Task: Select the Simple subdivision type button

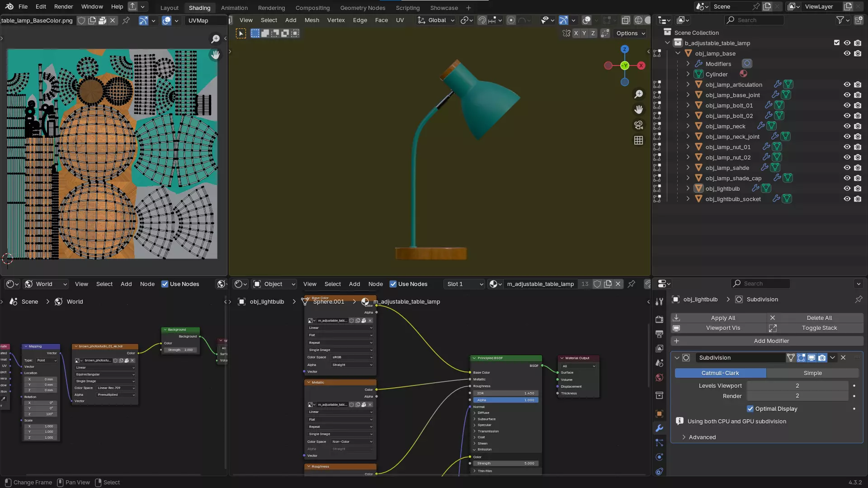Action: 812,373
